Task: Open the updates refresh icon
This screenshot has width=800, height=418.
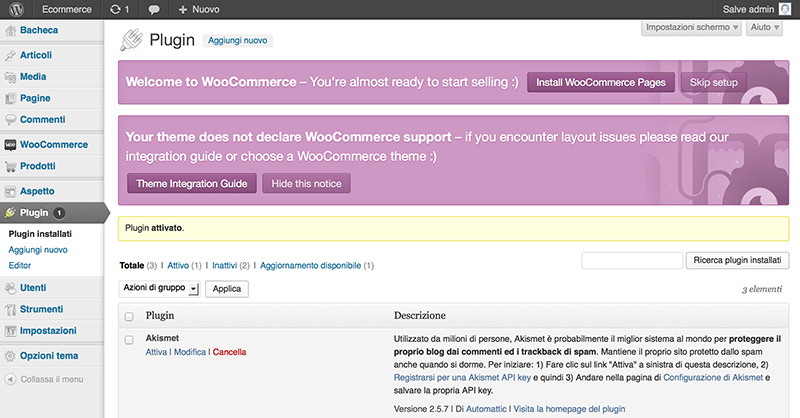Action: 115,9
